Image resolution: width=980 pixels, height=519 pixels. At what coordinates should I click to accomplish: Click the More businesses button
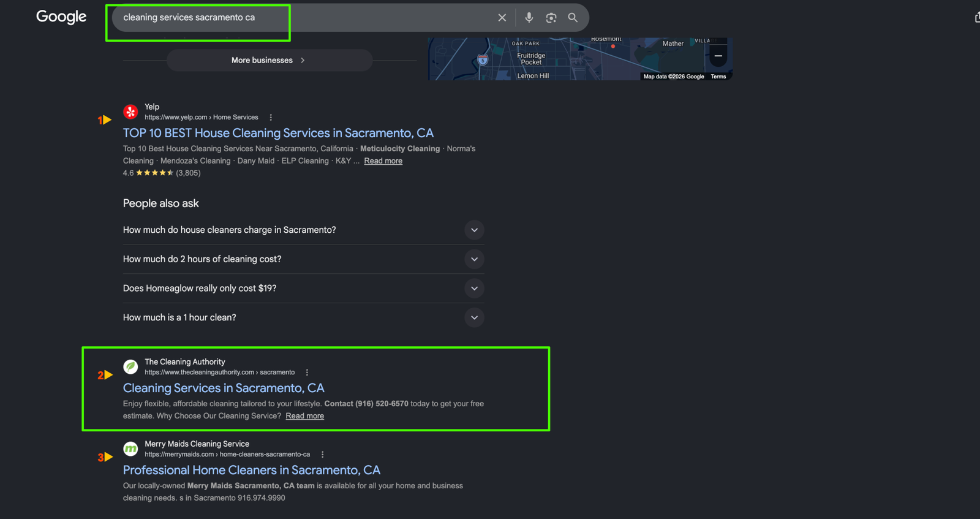coord(269,60)
